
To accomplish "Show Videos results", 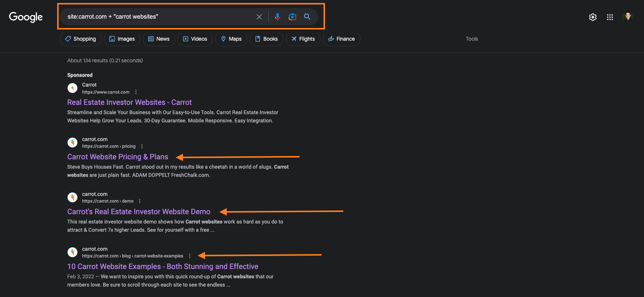I will 195,39.
